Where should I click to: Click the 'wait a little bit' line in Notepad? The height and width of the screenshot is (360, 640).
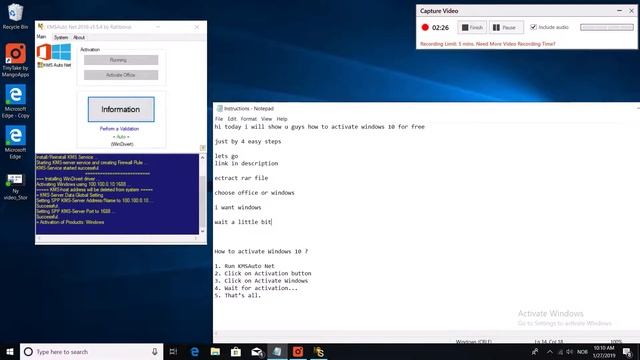coord(243,222)
